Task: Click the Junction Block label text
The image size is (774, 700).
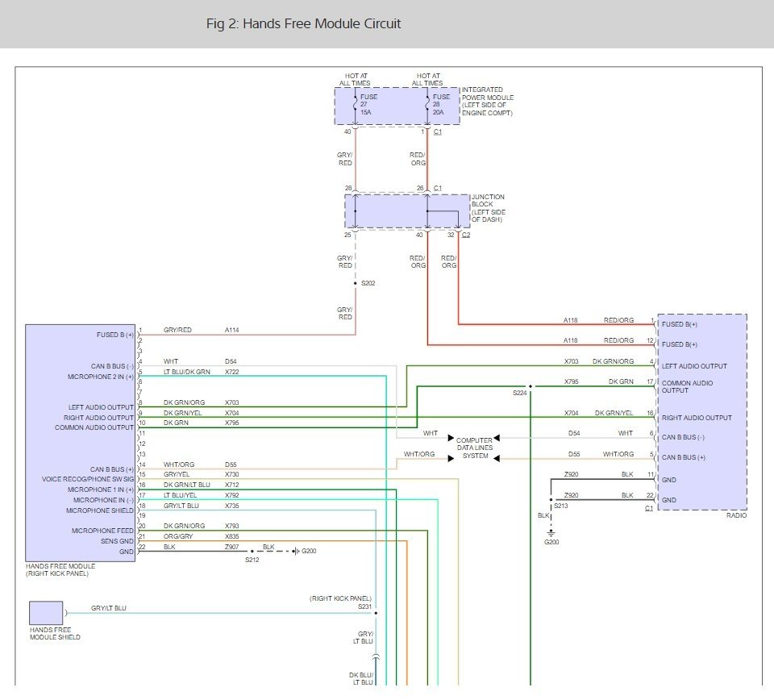Action: click(488, 208)
